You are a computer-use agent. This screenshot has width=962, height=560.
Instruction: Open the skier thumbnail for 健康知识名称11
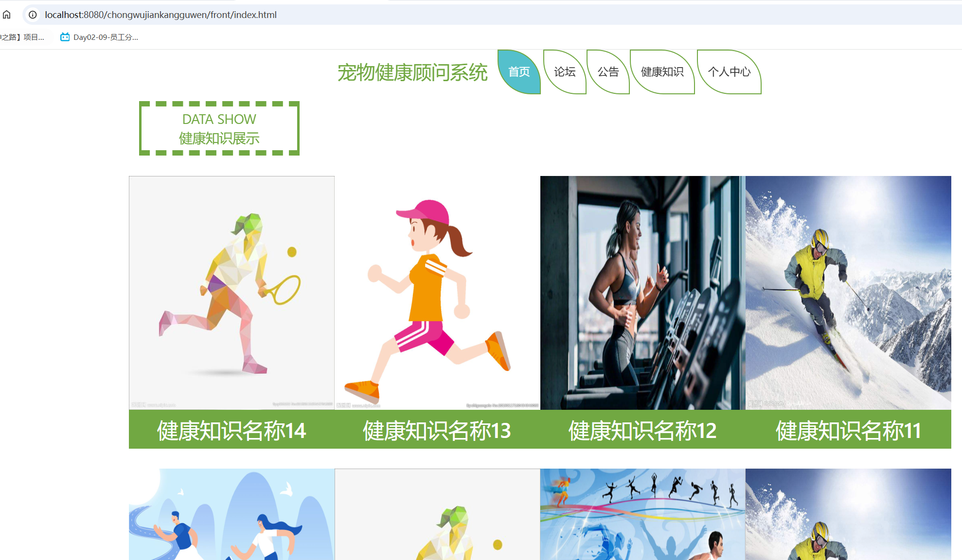(x=848, y=293)
